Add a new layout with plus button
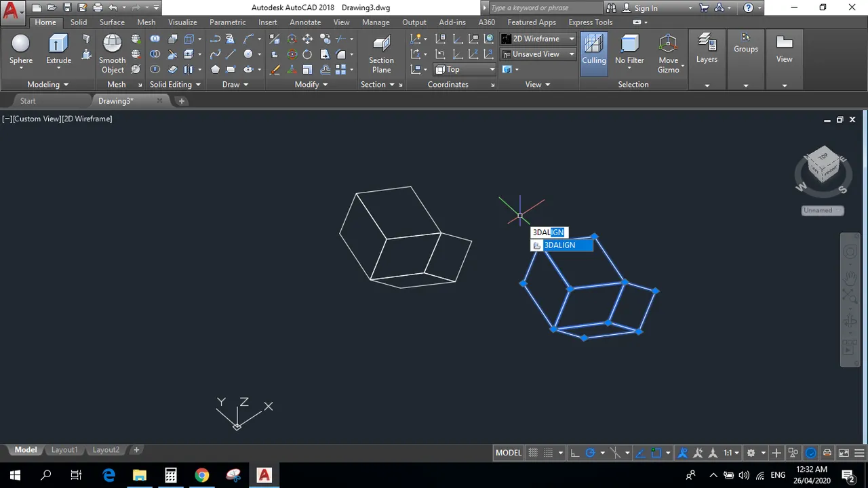This screenshot has width=868, height=488. pos(136,450)
